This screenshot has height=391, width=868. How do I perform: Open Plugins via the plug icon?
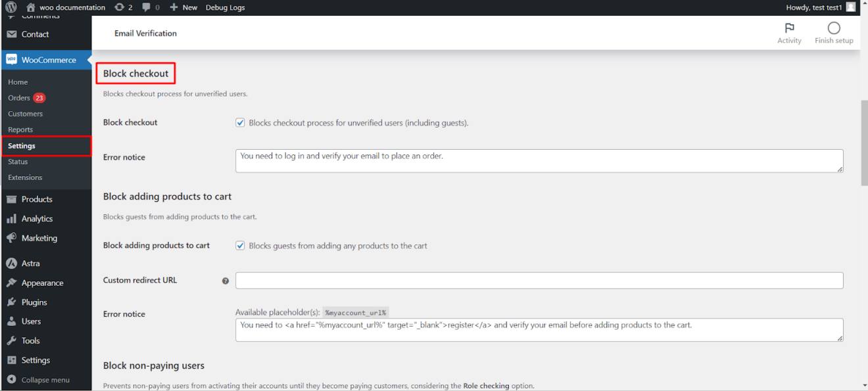[11, 302]
